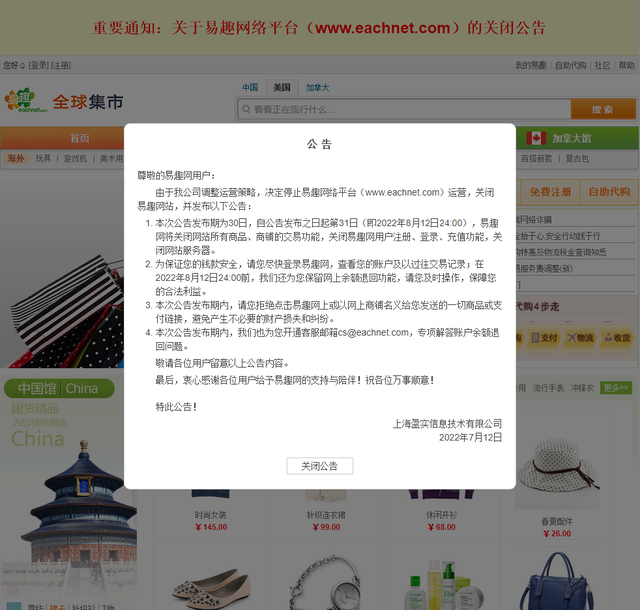Viewport: 640px width, 610px height.
Task: Click the orange 搜索 button
Action: pyautogui.click(x=603, y=109)
